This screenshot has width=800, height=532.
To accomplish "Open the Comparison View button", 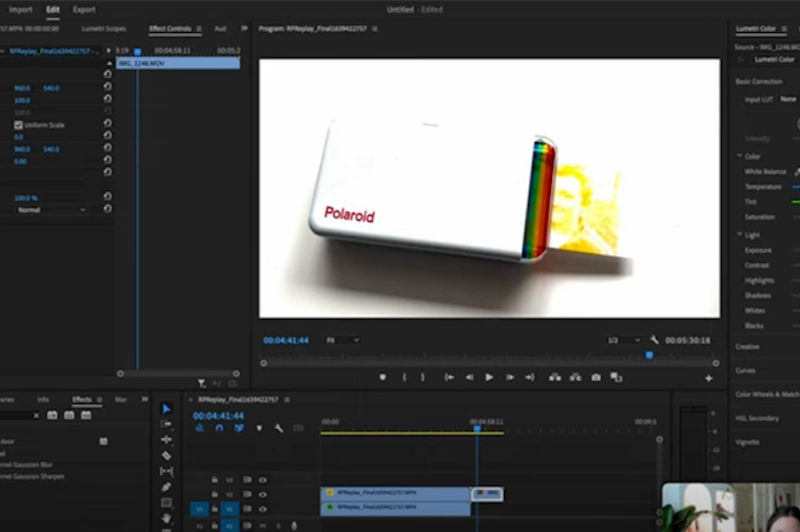I will click(616, 377).
